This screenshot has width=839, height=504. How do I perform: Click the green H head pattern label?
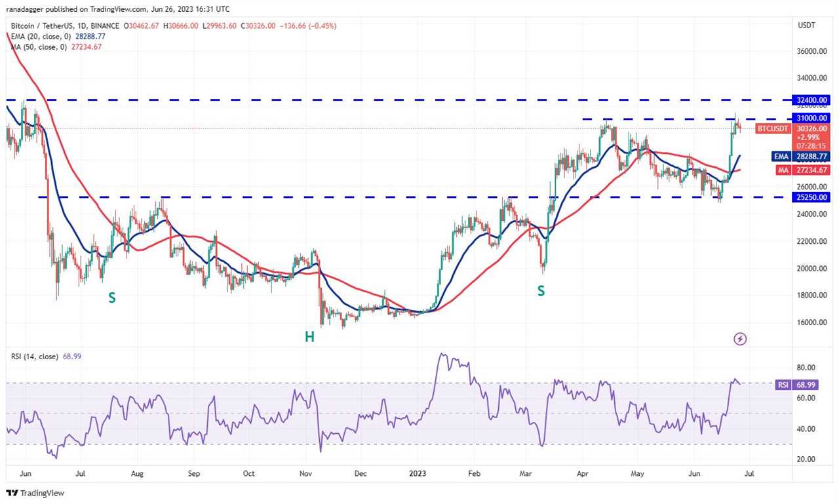(309, 337)
